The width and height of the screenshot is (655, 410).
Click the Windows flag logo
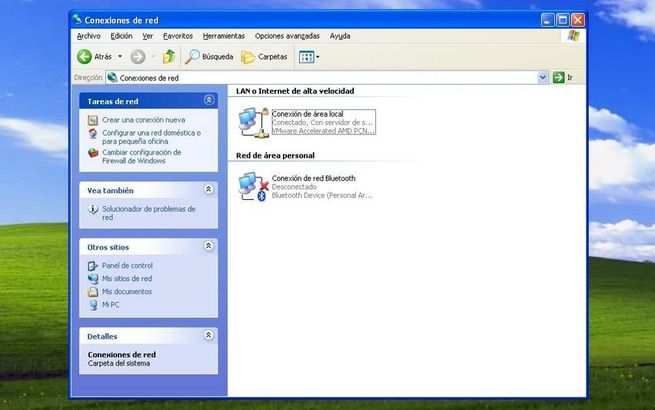click(x=574, y=36)
